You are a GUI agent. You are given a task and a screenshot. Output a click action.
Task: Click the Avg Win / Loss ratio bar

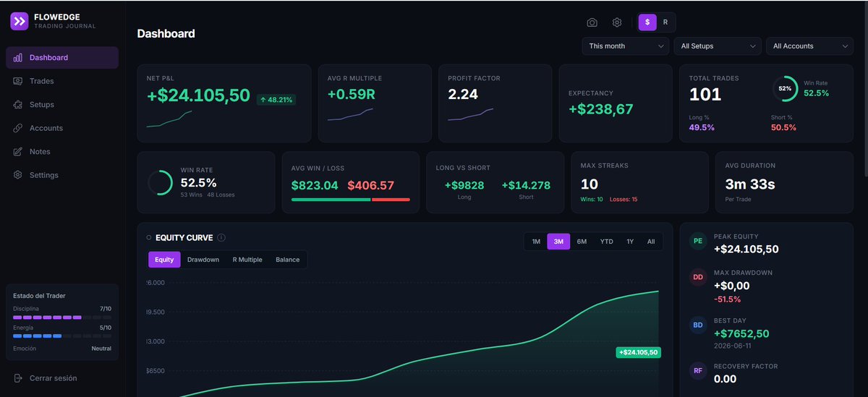(351, 200)
